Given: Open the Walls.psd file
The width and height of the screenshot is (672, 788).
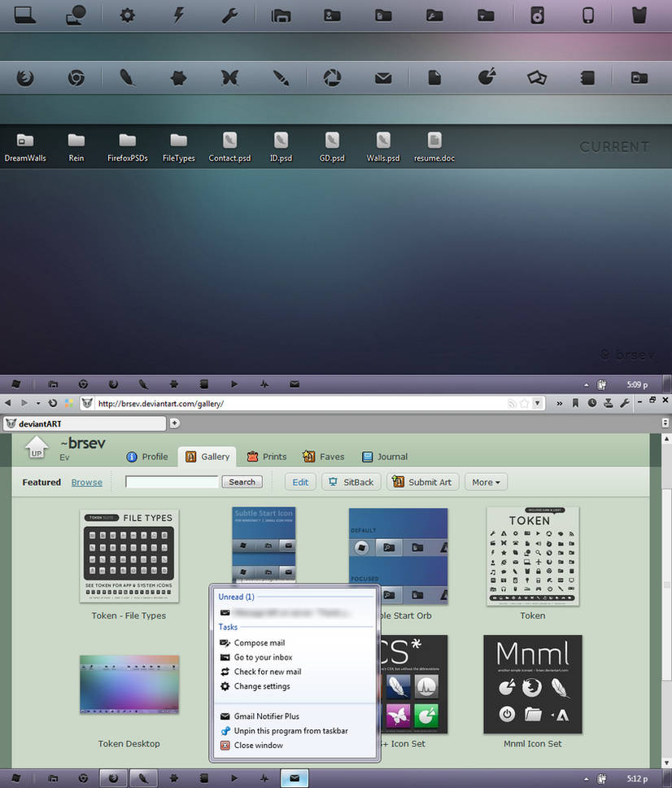Looking at the screenshot, I should [383, 148].
